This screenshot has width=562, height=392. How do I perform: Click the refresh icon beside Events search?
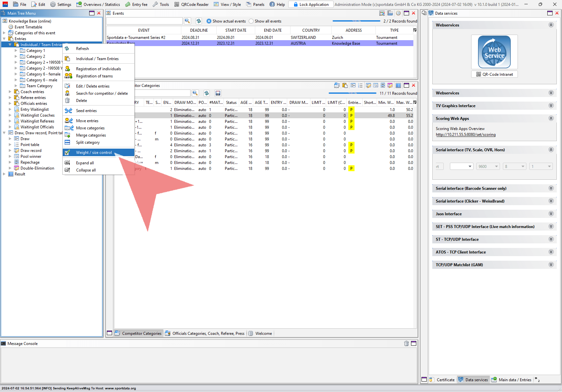[199, 21]
